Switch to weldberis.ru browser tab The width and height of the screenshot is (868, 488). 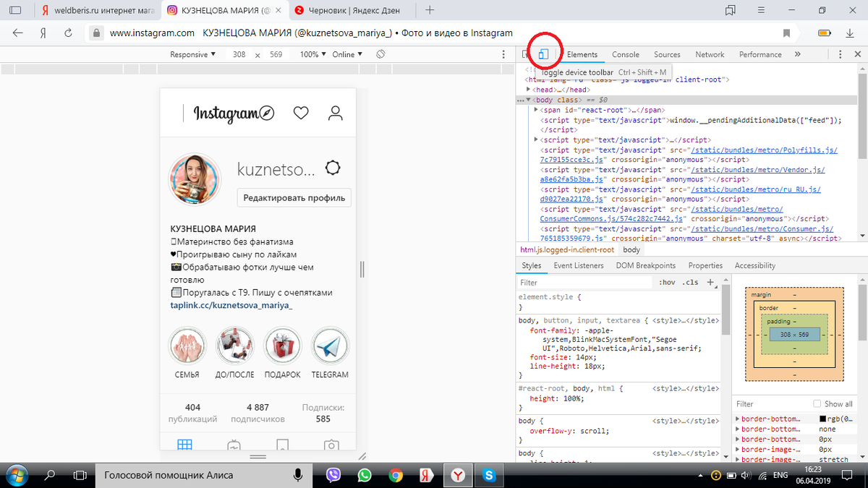click(x=97, y=10)
